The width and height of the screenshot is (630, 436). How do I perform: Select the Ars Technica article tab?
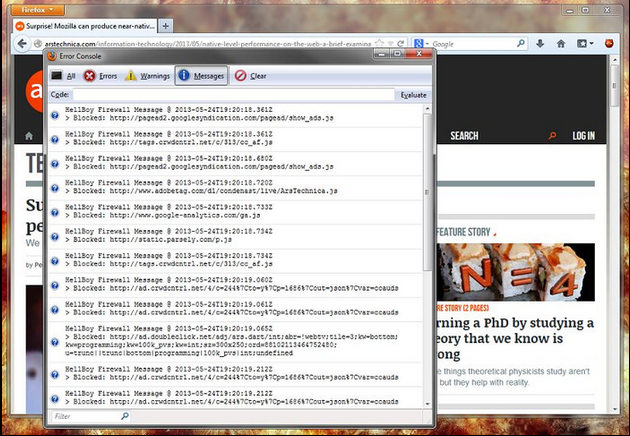(85, 26)
